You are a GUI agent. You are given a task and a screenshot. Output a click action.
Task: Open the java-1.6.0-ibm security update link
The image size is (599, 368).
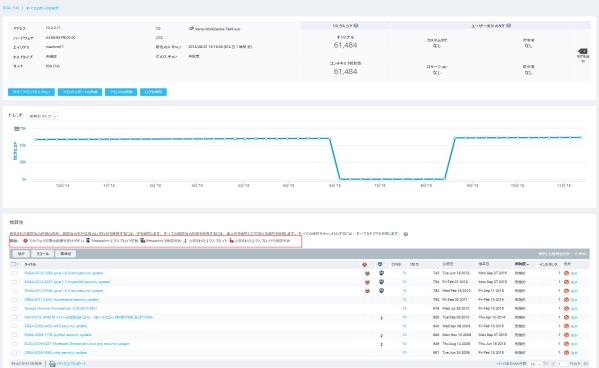coord(63,273)
